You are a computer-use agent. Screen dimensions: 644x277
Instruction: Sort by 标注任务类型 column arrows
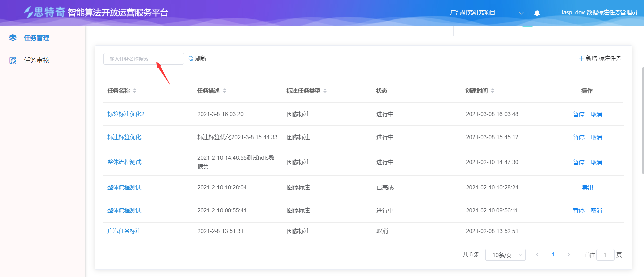coord(325,91)
